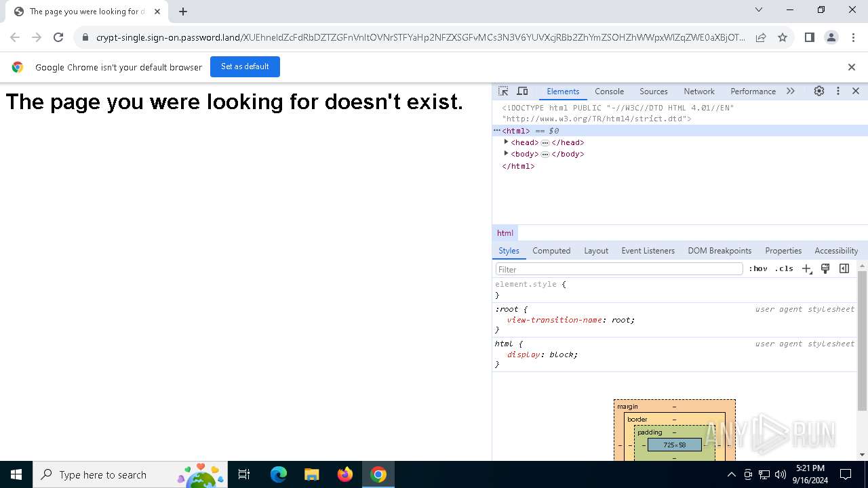This screenshot has width=868, height=488.
Task: Expand the head element node
Action: click(x=506, y=142)
